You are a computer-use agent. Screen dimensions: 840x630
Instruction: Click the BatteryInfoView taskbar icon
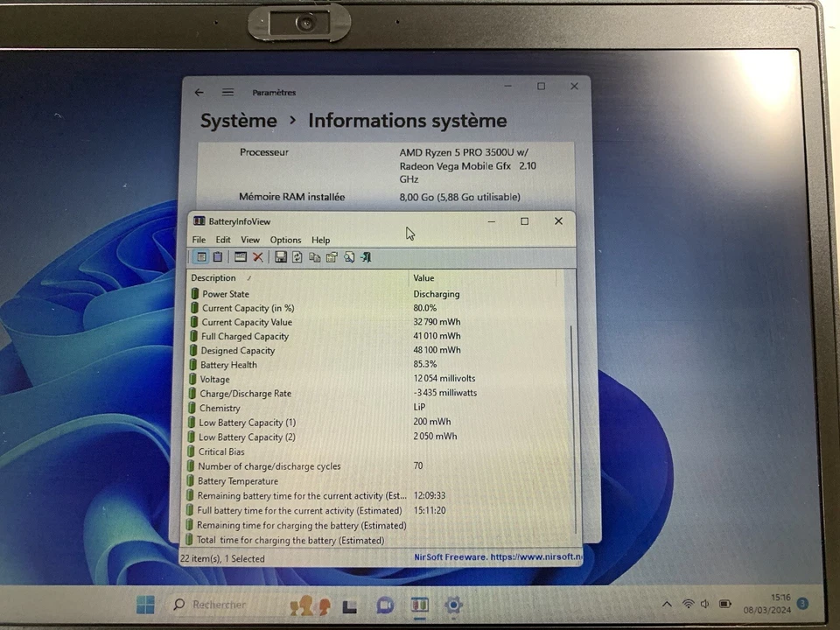[x=419, y=605]
